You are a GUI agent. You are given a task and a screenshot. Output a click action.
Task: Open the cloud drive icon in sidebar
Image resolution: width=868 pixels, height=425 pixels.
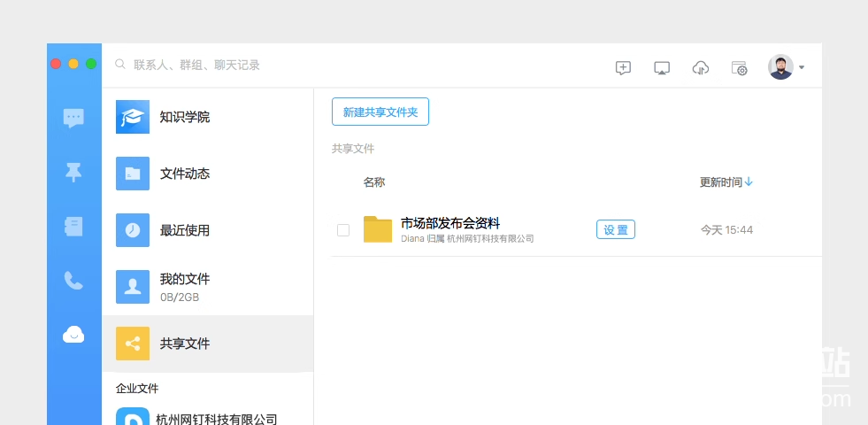click(x=73, y=335)
